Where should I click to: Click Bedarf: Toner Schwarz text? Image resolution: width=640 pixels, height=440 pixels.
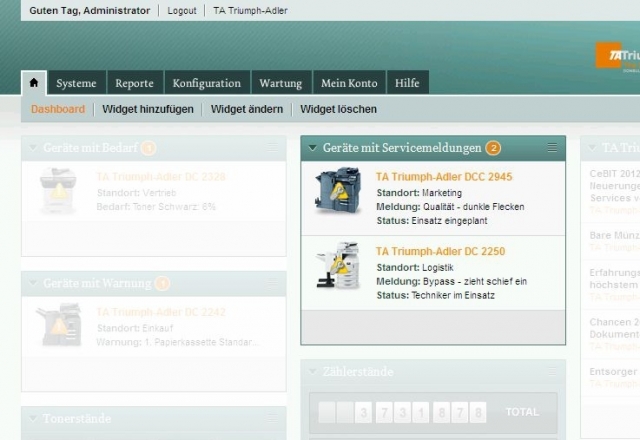pos(156,207)
